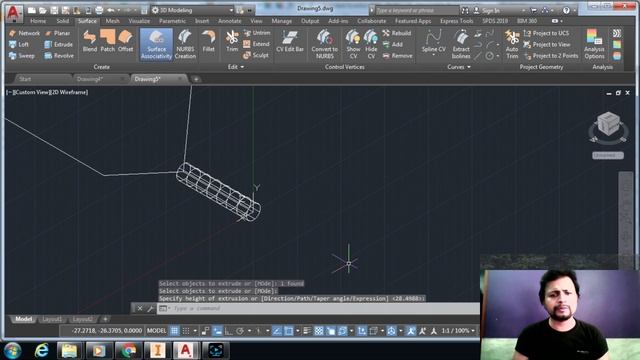Select the Extract Isolines tool
The width and height of the screenshot is (640, 360).
[461, 44]
